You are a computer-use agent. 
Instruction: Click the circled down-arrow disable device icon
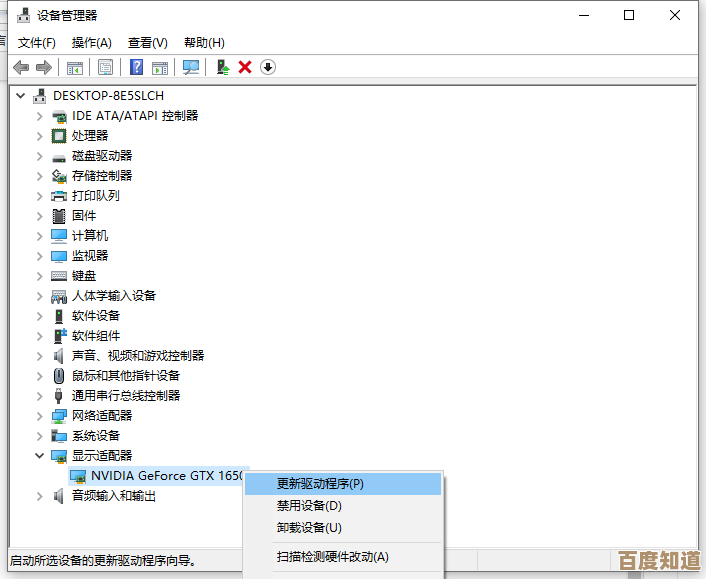(x=268, y=67)
